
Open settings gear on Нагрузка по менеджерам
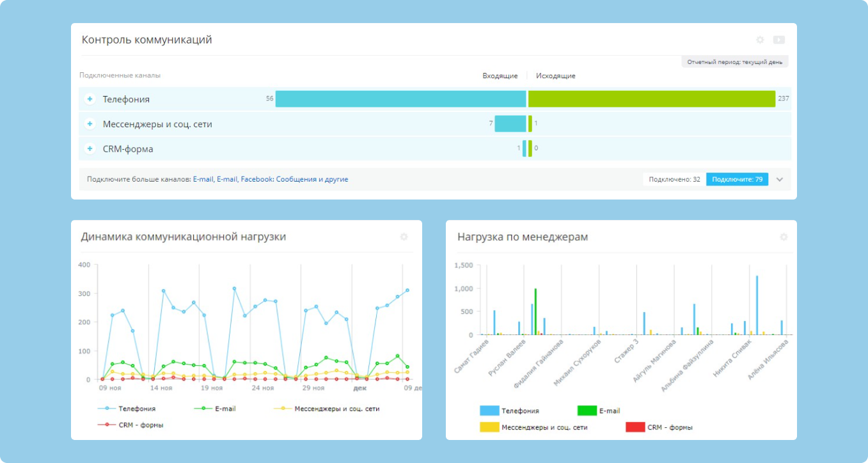[784, 237]
